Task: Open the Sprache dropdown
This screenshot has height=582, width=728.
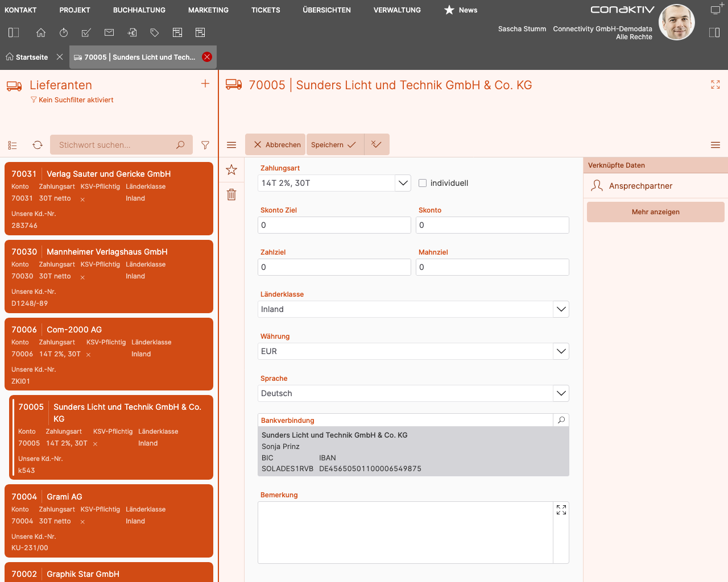Action: click(x=561, y=393)
